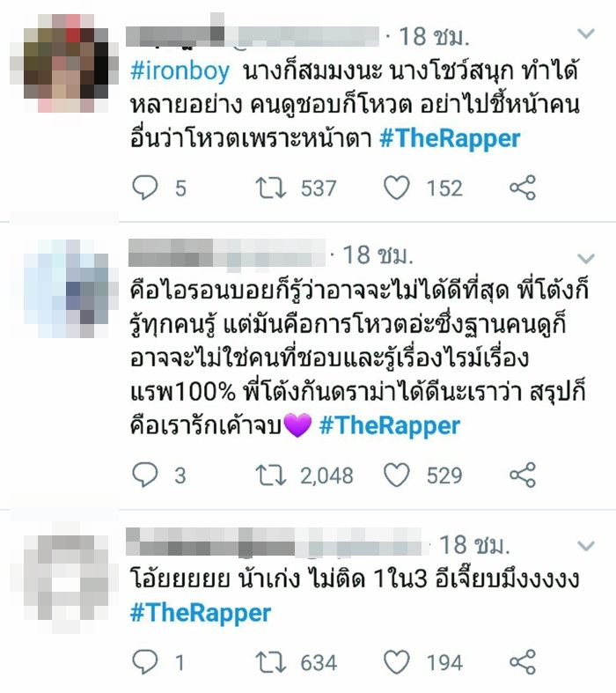Open #TheRapper hashtag in third tweet
Image resolution: width=616 pixels, height=693 pixels.
(x=201, y=614)
